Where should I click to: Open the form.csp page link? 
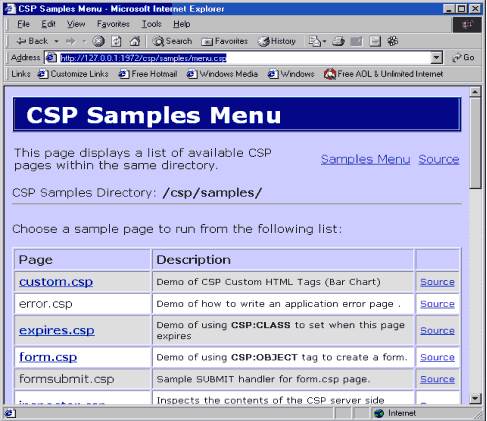[x=48, y=357]
